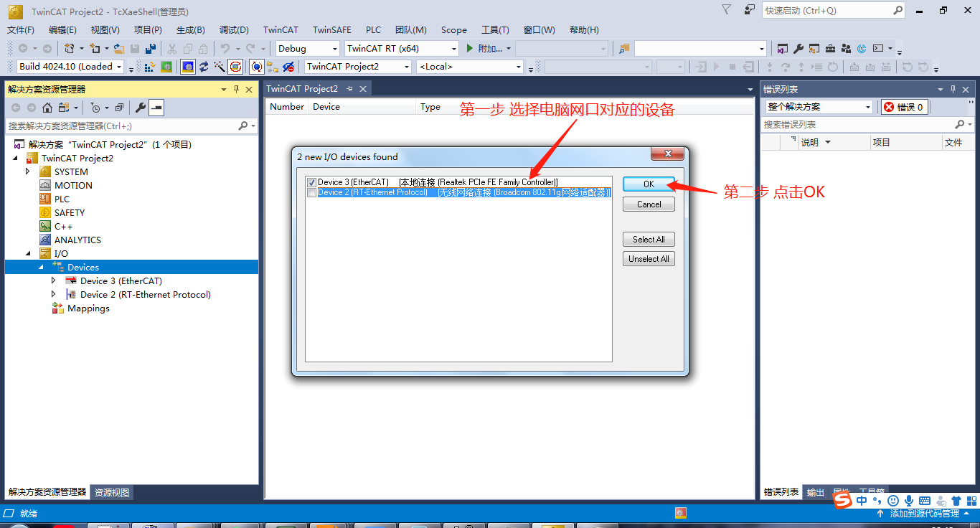
Task: Click the Unselect All button
Action: 649,259
